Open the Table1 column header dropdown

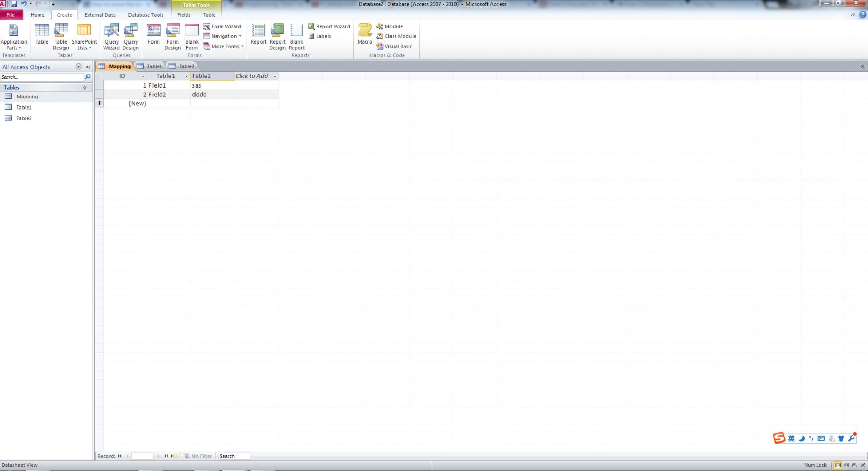[186, 76]
